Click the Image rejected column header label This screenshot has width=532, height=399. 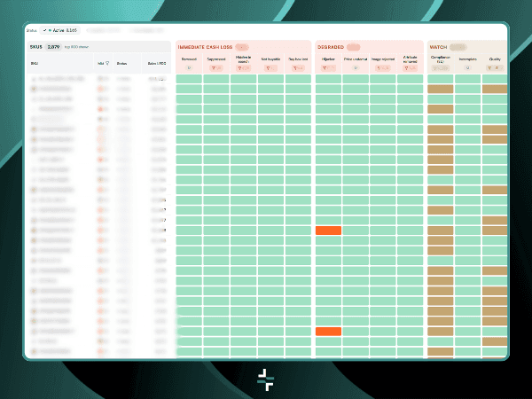tap(383, 59)
